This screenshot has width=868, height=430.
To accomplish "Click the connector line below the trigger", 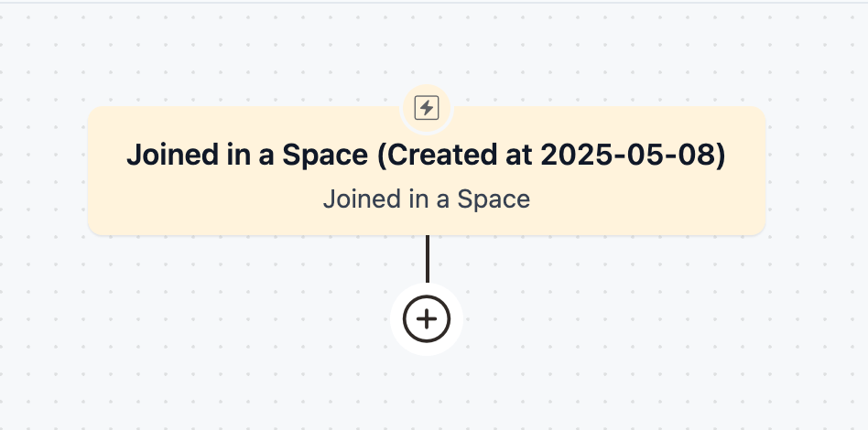I will [427, 259].
